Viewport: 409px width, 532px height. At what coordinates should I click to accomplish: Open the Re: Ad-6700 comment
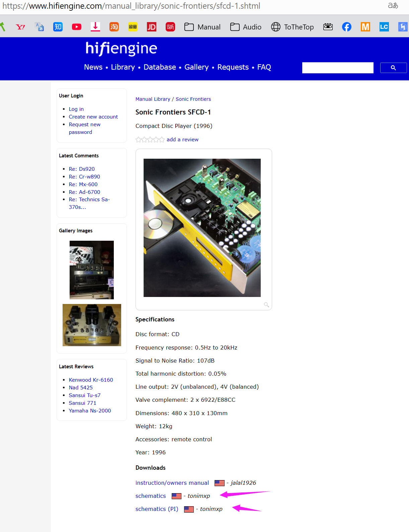click(x=84, y=192)
